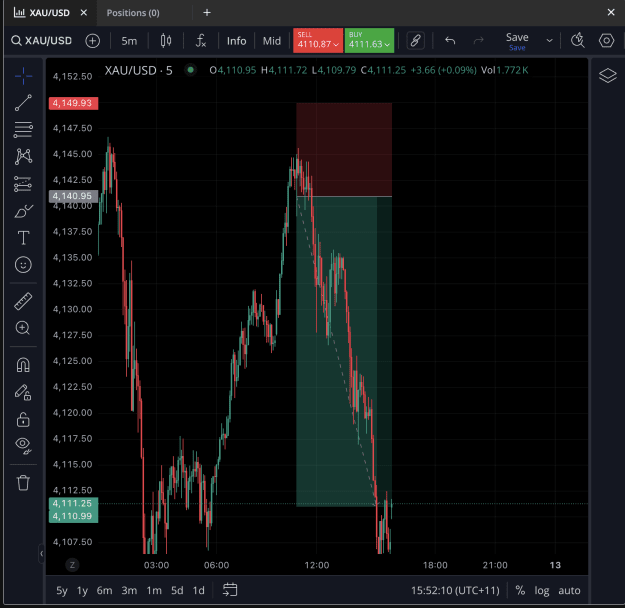Close the panel with top-right X
The width and height of the screenshot is (625, 608).
click(611, 12)
